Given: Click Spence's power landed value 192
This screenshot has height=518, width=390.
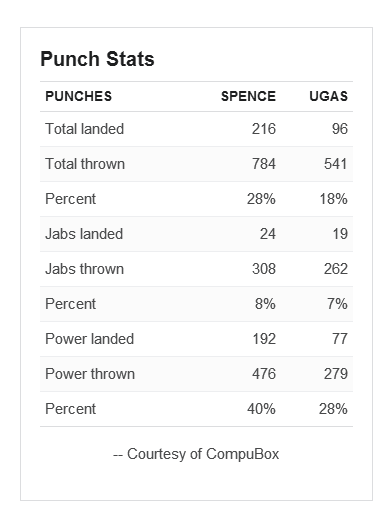Looking at the screenshot, I should (264, 339).
